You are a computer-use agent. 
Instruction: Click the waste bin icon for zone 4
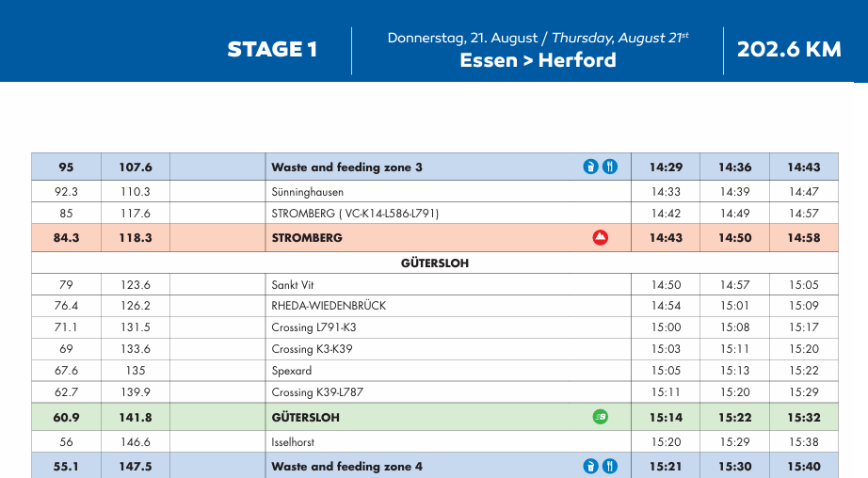590,466
